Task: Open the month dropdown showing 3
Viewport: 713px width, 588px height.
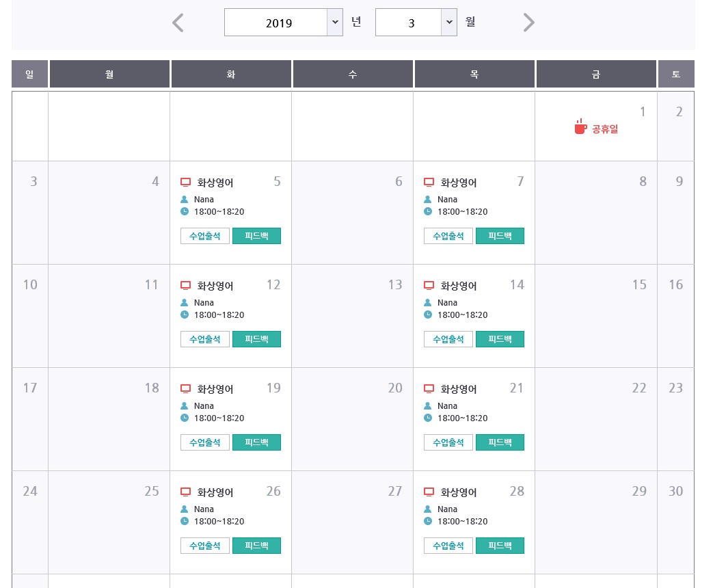Action: coord(416,23)
